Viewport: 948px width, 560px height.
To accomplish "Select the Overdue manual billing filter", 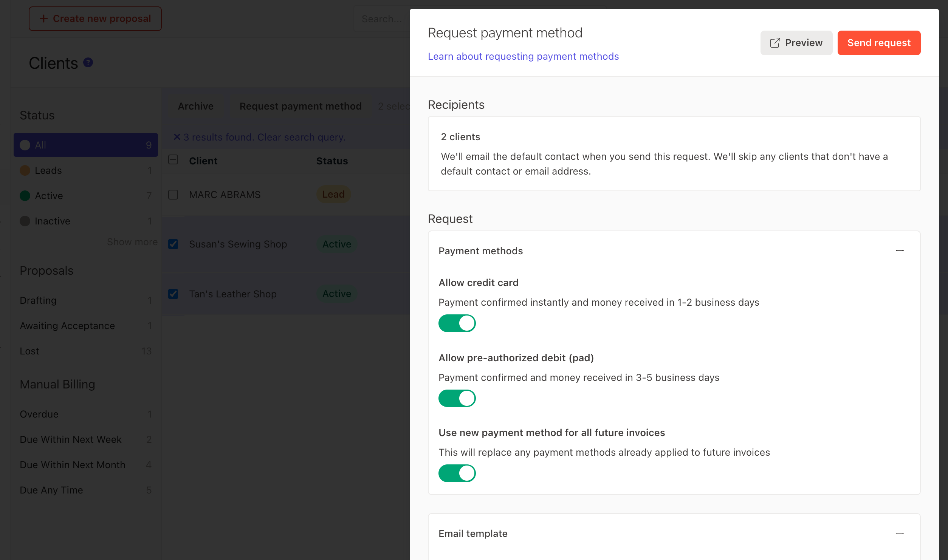I will pyautogui.click(x=39, y=414).
